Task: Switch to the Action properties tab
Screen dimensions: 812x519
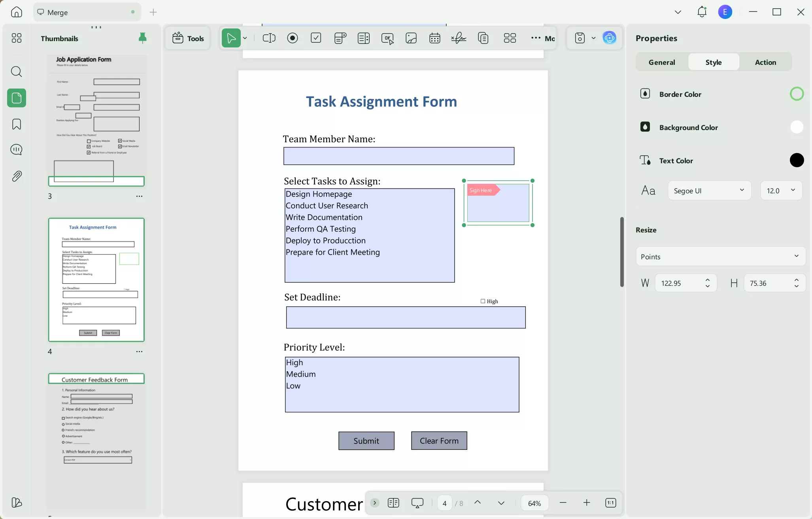Action: [x=765, y=62]
